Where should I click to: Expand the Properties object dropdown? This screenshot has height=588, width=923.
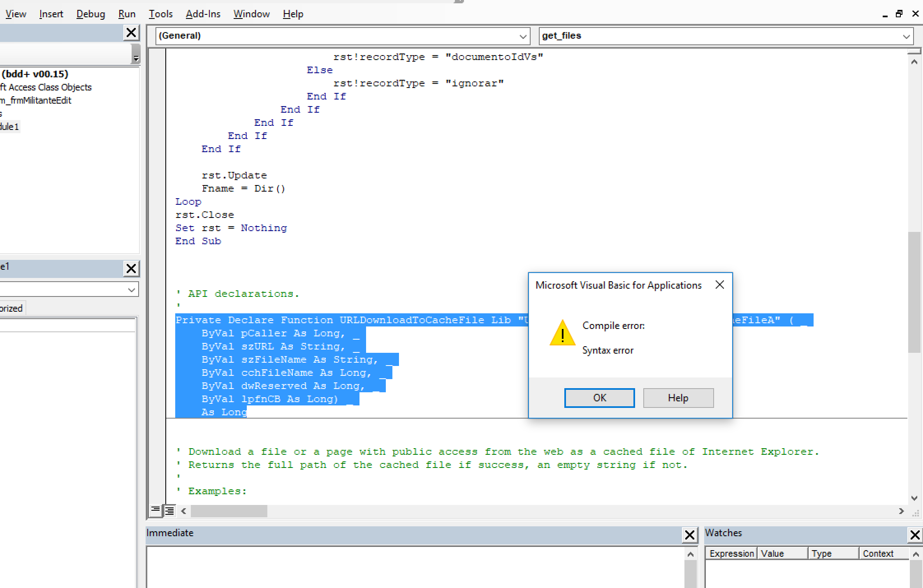[x=69, y=289]
